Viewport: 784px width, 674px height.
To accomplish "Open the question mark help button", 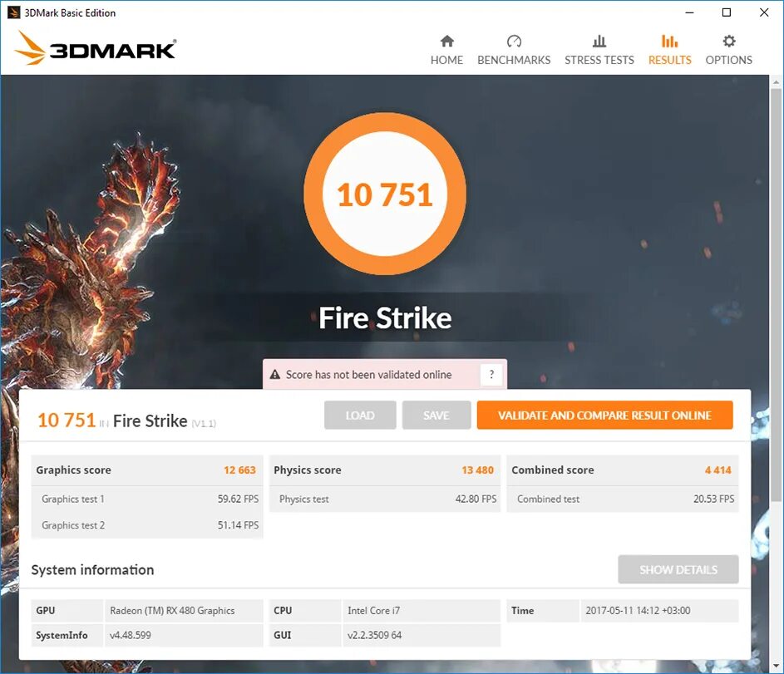I will click(491, 374).
